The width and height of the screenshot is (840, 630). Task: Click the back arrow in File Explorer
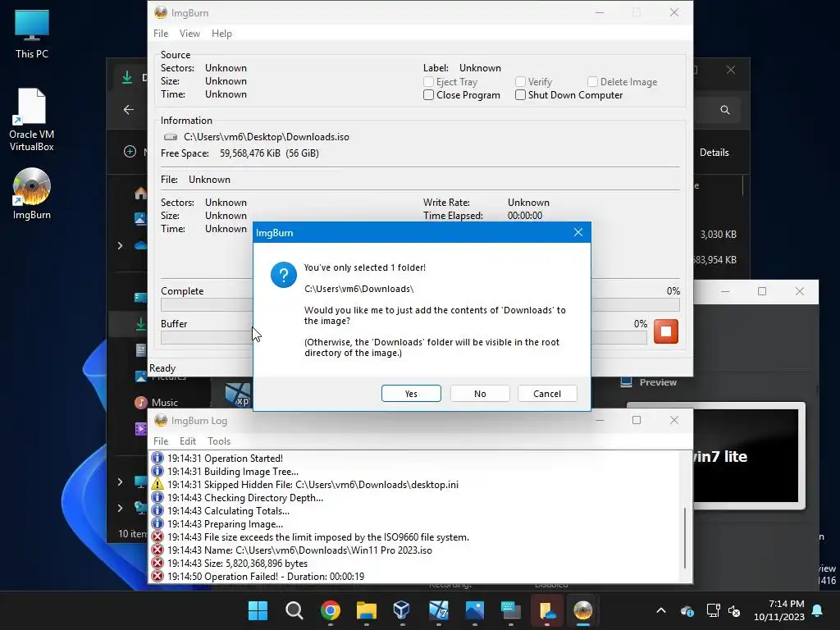pyautogui.click(x=129, y=110)
